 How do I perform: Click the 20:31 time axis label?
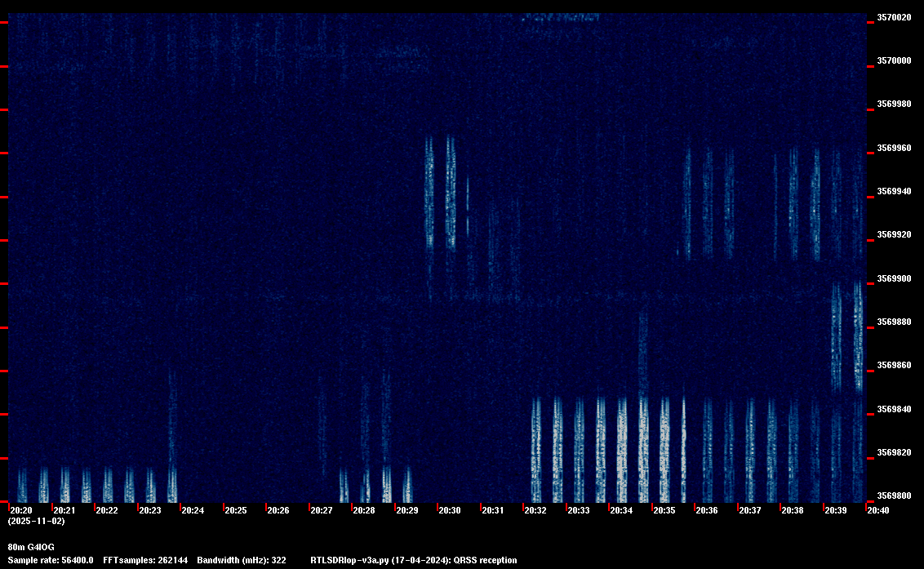click(x=493, y=510)
